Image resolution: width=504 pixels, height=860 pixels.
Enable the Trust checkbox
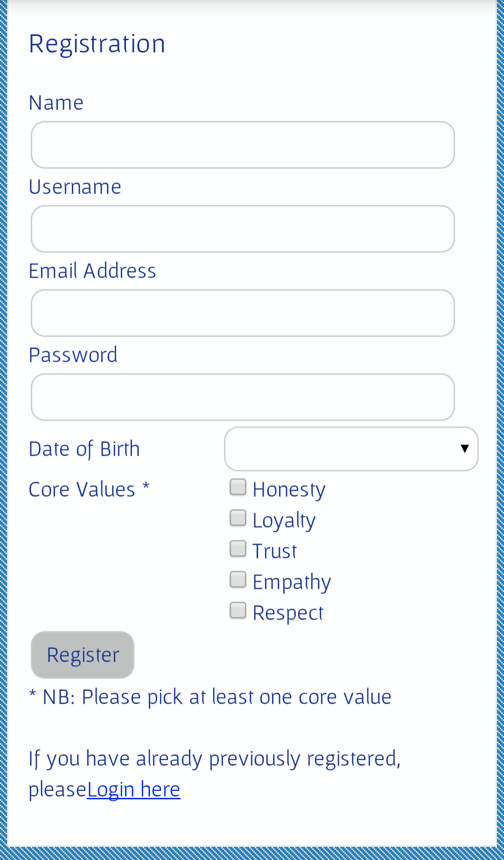click(x=238, y=549)
